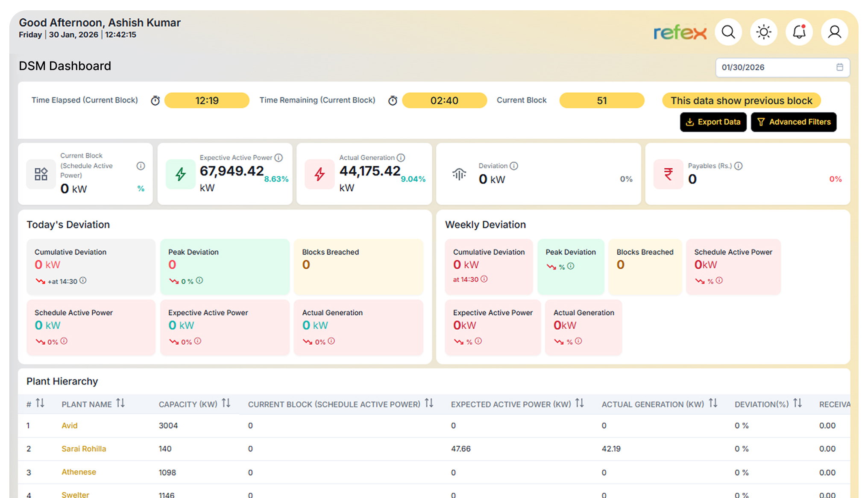868x498 pixels.
Task: Toggle light/dark theme with sun icon
Action: click(763, 32)
